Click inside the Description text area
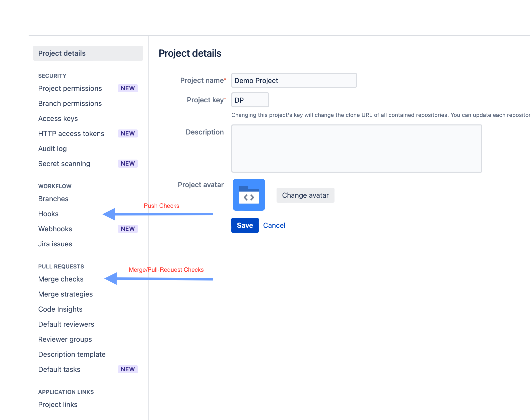The image size is (532, 420). 356,149
